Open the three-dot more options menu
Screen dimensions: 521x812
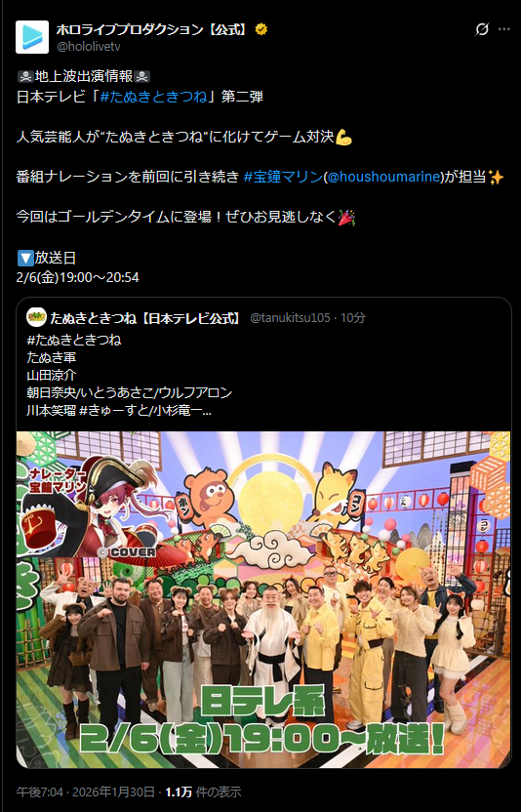point(503,29)
